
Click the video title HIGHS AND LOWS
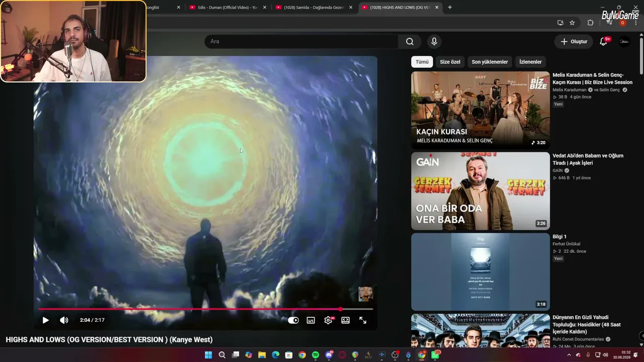[x=109, y=340]
